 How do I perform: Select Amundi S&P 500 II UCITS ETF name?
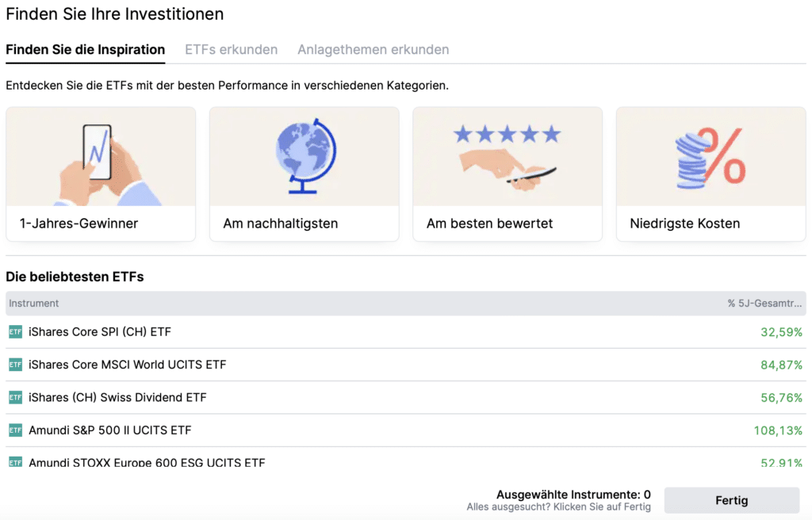109,430
